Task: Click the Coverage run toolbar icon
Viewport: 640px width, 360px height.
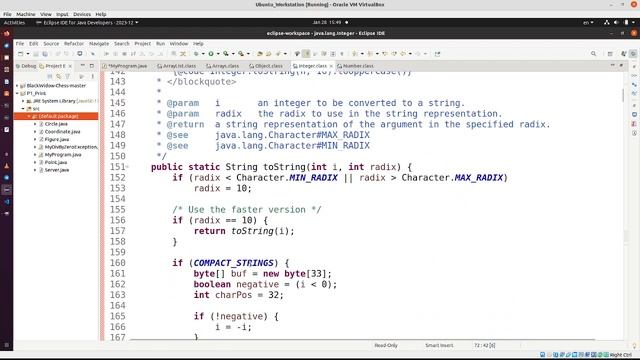Action: (226, 53)
